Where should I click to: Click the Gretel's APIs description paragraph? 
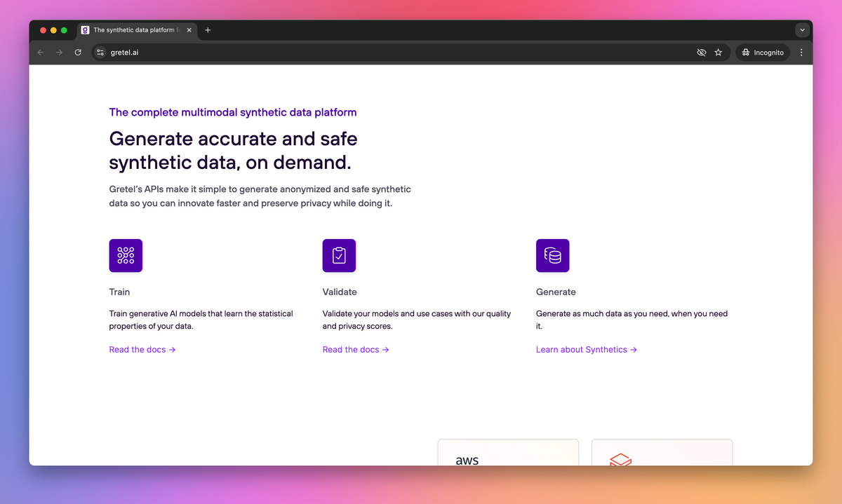(260, 196)
